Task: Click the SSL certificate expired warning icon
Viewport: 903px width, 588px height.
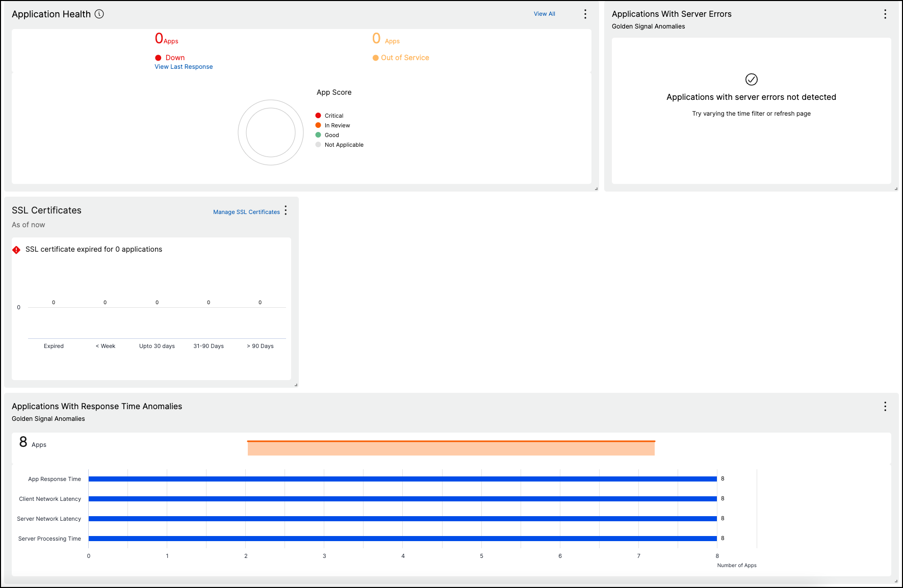Action: tap(16, 250)
